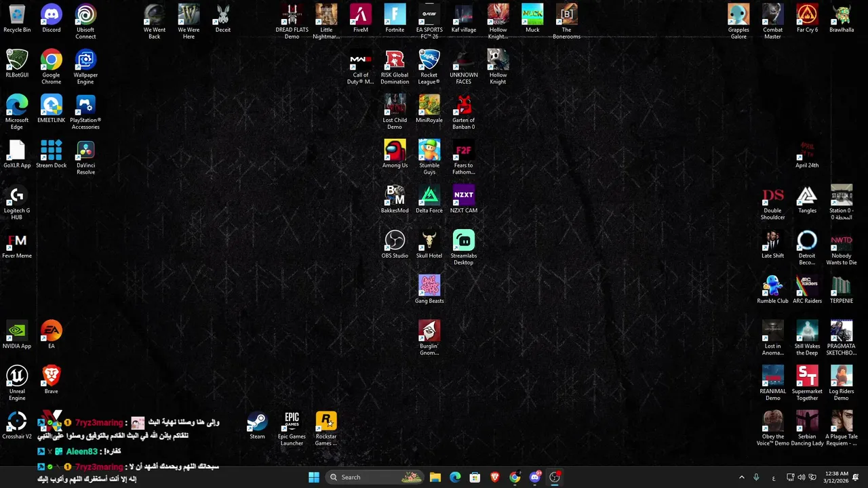Open the MiniRoyale shortcut
Image resolution: width=868 pixels, height=488 pixels.
[x=429, y=109]
